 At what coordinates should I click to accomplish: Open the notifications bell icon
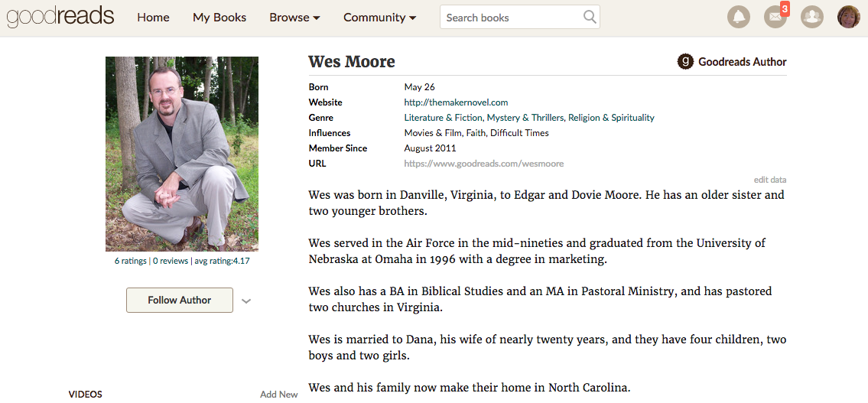tap(739, 17)
